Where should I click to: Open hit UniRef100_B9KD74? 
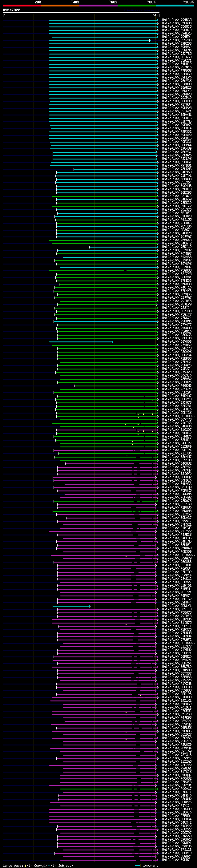[177, 860]
